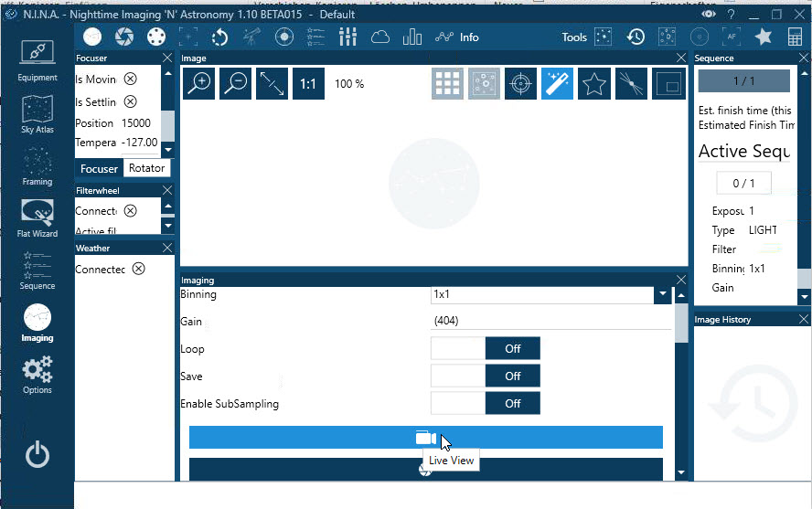Switch to the Rotator tab
Image resolution: width=812 pixels, height=509 pixels.
tap(146, 168)
